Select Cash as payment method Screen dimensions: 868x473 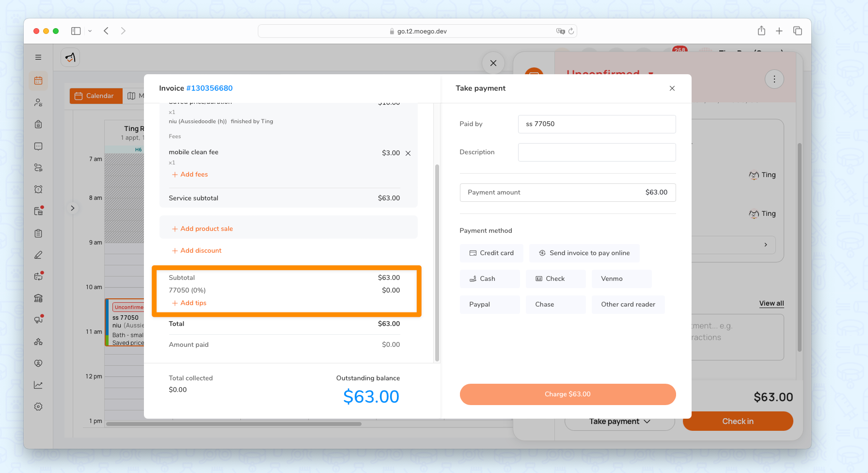(x=489, y=279)
